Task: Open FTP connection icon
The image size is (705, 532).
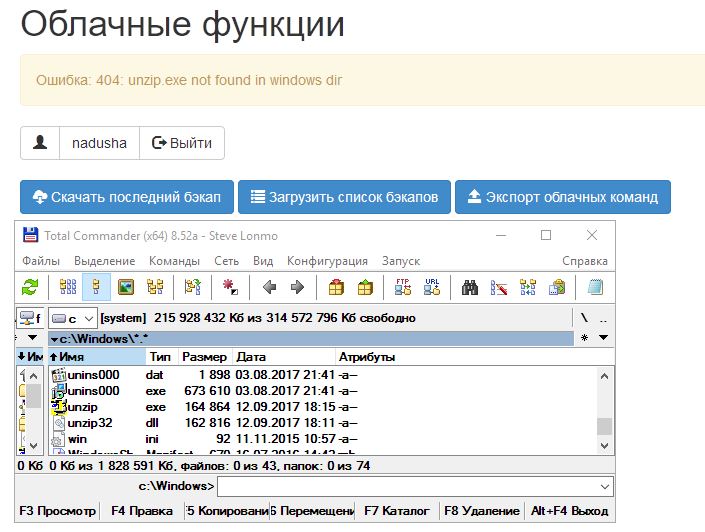Action: (x=403, y=287)
